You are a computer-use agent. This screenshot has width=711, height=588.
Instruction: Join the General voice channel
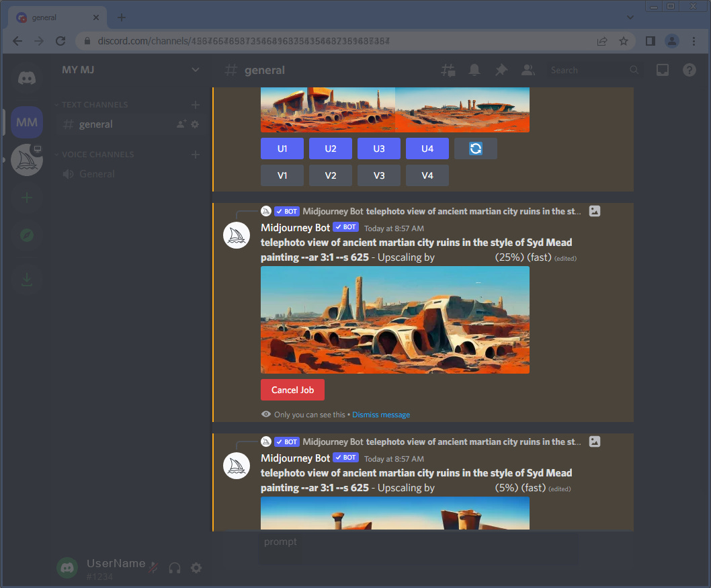pyautogui.click(x=130, y=174)
